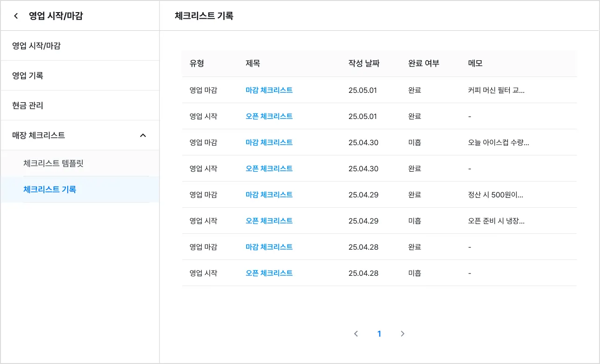Image resolution: width=600 pixels, height=364 pixels.
Task: Open 마감 체크리스트 dated 25.04.30
Action: coord(269,142)
